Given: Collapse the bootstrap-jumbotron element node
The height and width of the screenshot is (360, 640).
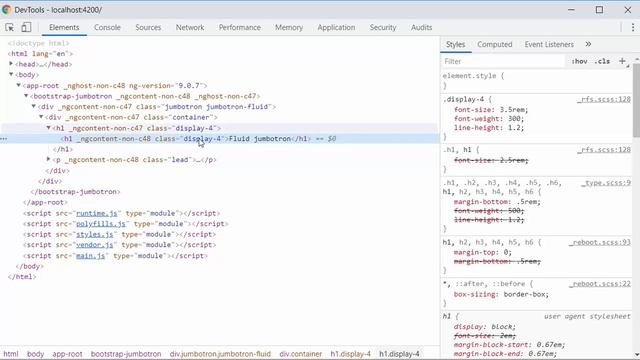Looking at the screenshot, I should pyautogui.click(x=26, y=96).
